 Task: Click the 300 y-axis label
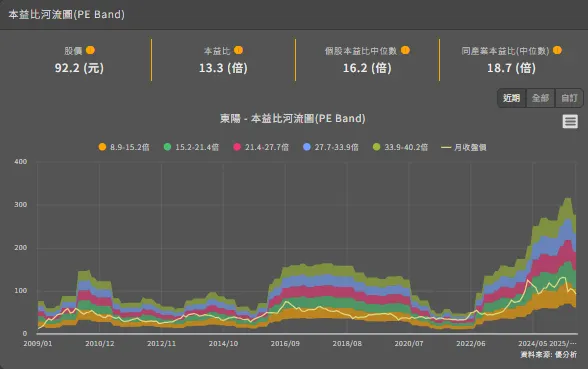point(21,205)
